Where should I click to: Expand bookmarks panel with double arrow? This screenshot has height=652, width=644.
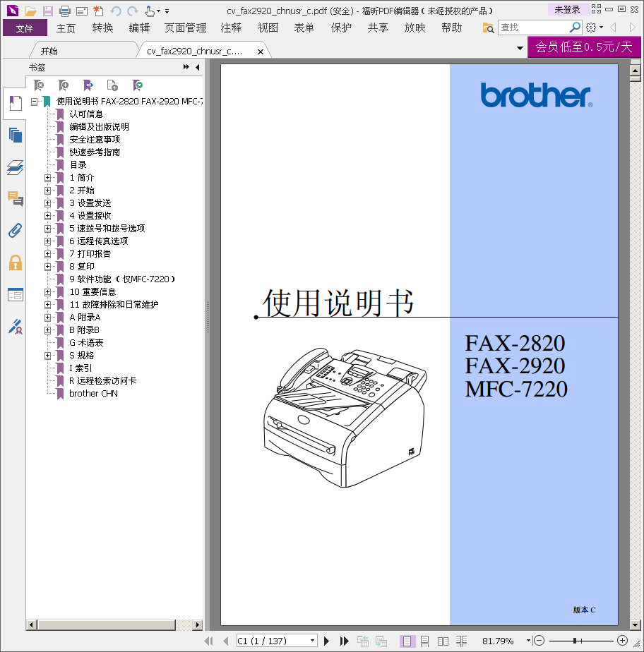[x=186, y=67]
